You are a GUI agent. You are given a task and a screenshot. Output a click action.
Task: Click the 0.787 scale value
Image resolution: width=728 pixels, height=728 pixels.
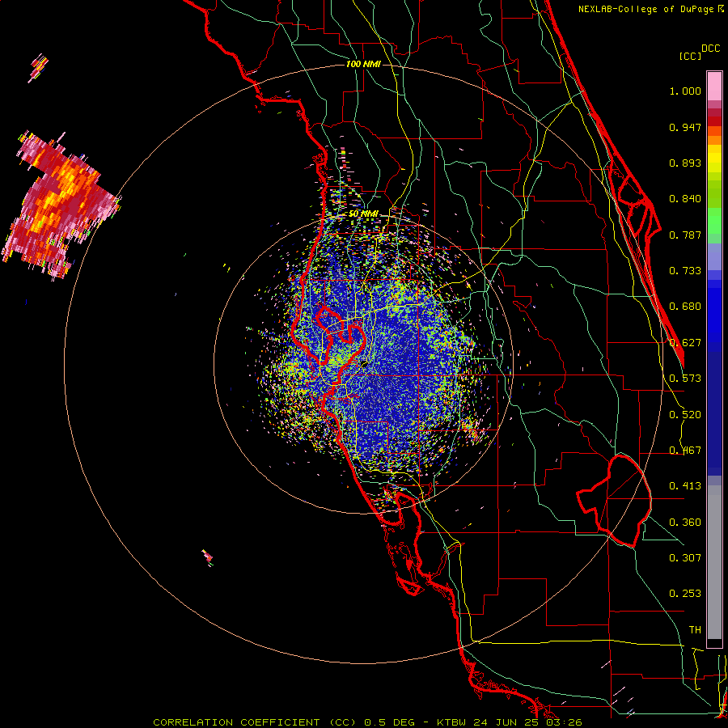click(x=685, y=235)
